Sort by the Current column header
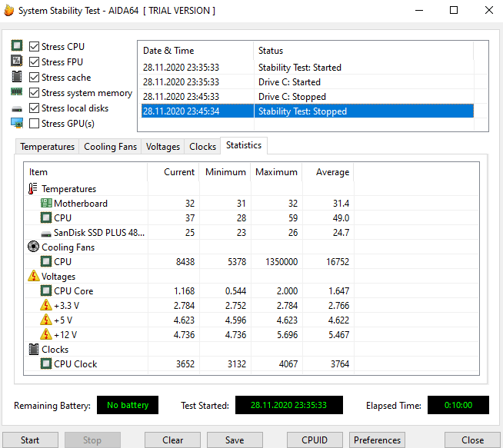Screen dimensions: 503x448 173,172
